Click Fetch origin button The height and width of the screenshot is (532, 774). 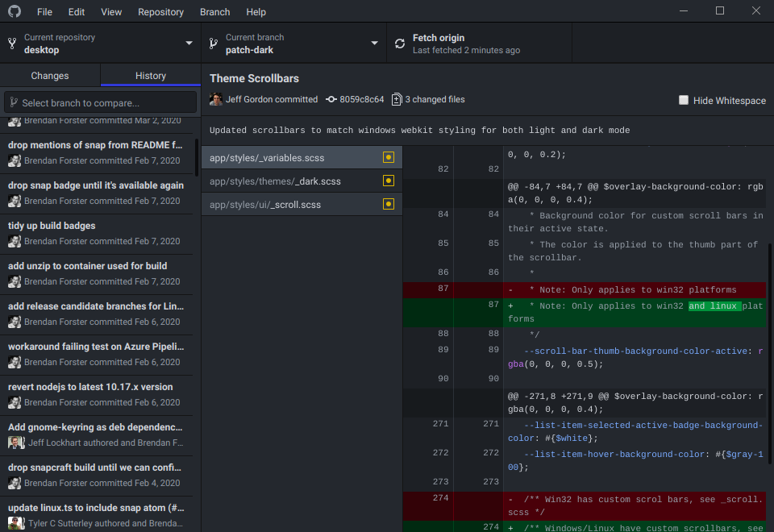(x=479, y=44)
